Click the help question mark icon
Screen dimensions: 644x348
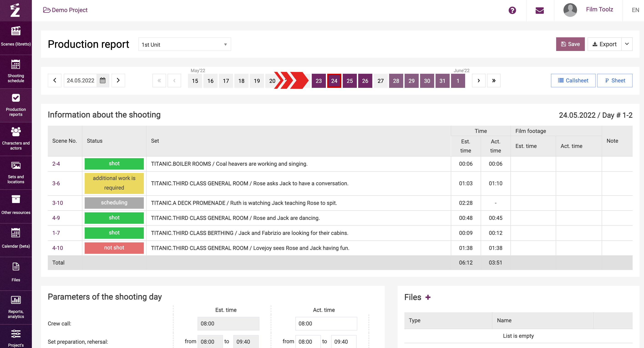pyautogui.click(x=512, y=10)
